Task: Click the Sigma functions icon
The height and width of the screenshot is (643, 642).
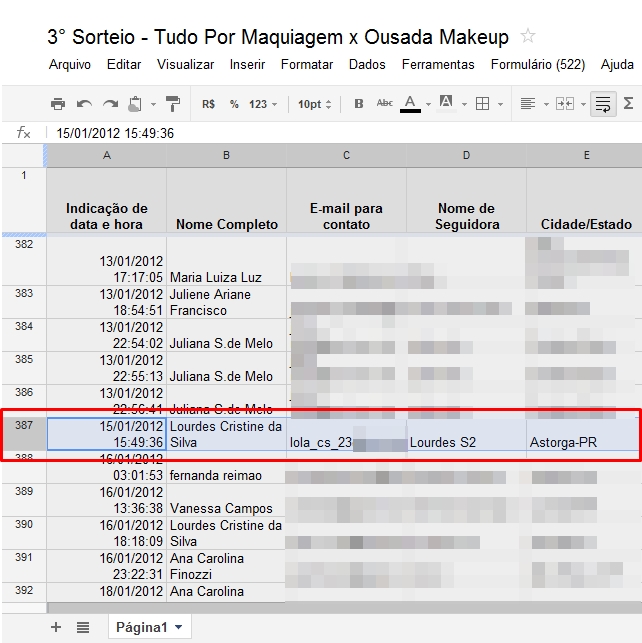Action: point(628,103)
